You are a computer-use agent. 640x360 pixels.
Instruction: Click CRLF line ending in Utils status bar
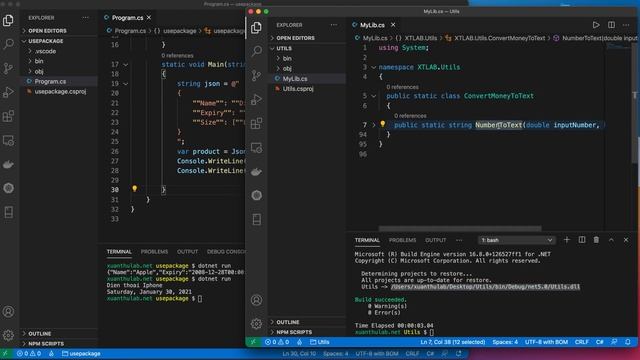click(582, 342)
